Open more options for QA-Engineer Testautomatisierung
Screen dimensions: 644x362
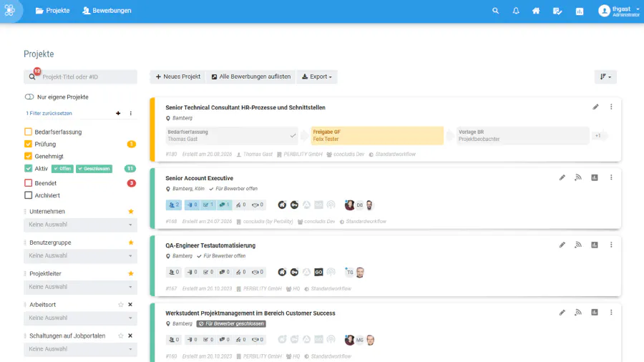coord(611,245)
